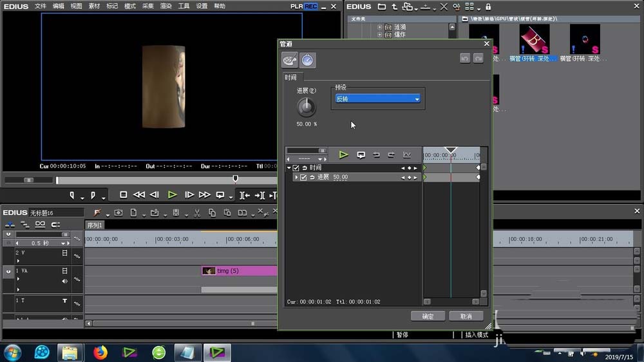Collapse the 时间 parameter group

(x=289, y=168)
